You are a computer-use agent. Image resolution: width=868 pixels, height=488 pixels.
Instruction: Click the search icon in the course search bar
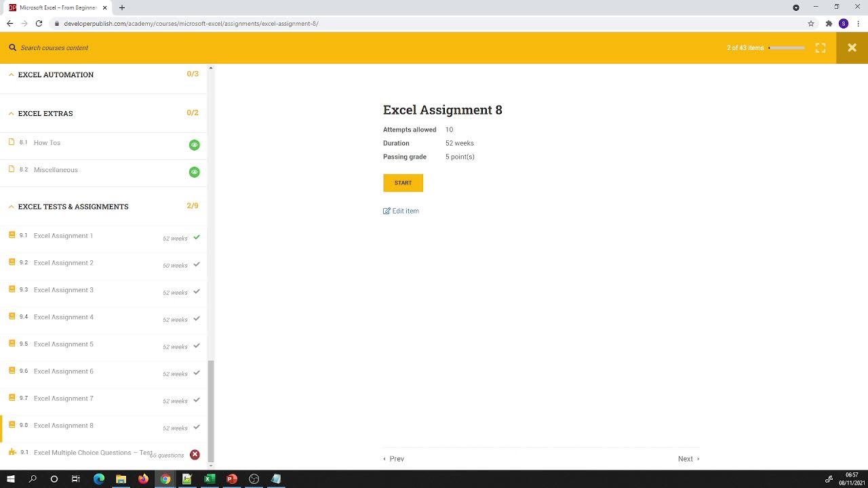pyautogui.click(x=12, y=47)
